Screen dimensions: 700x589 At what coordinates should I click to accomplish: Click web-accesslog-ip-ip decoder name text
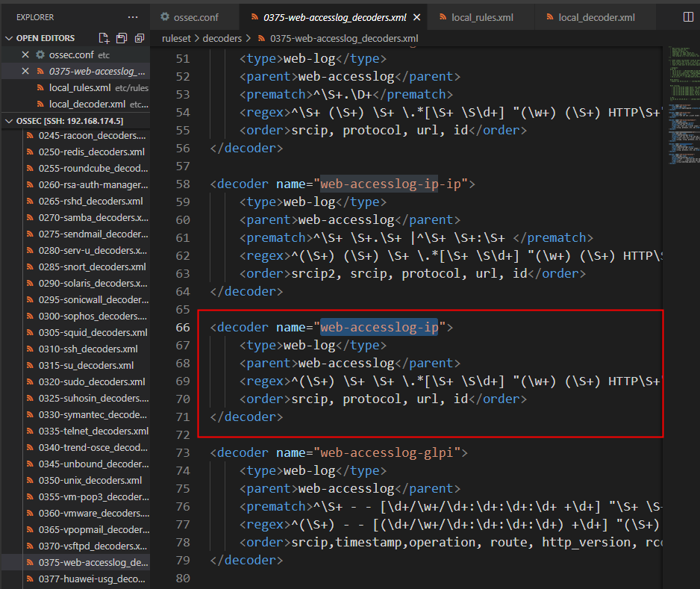pyautogui.click(x=390, y=184)
